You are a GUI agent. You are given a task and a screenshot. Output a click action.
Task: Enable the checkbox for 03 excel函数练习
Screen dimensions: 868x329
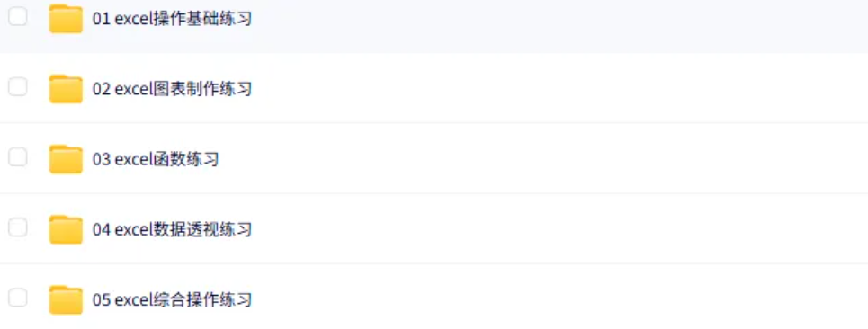pos(18,157)
